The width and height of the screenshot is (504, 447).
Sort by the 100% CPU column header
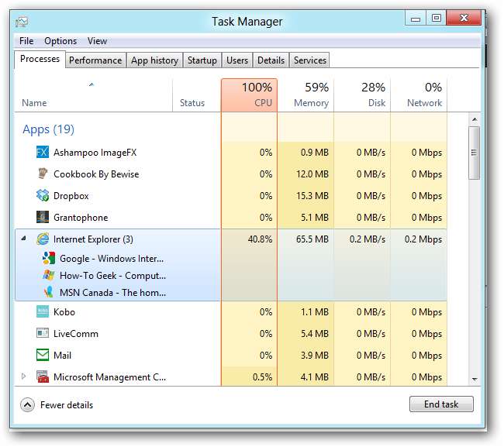249,95
